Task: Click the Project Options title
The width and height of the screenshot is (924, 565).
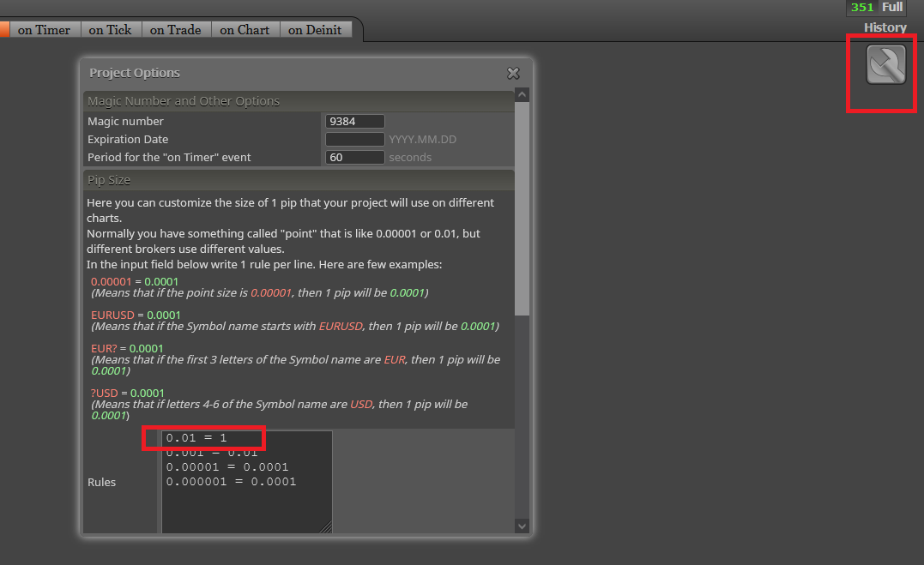Action: (135, 73)
